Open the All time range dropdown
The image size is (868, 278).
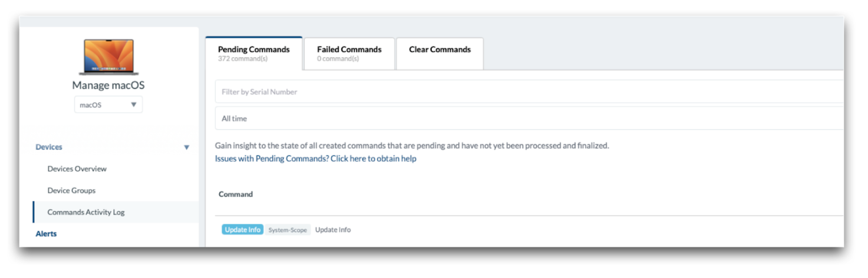(528, 118)
